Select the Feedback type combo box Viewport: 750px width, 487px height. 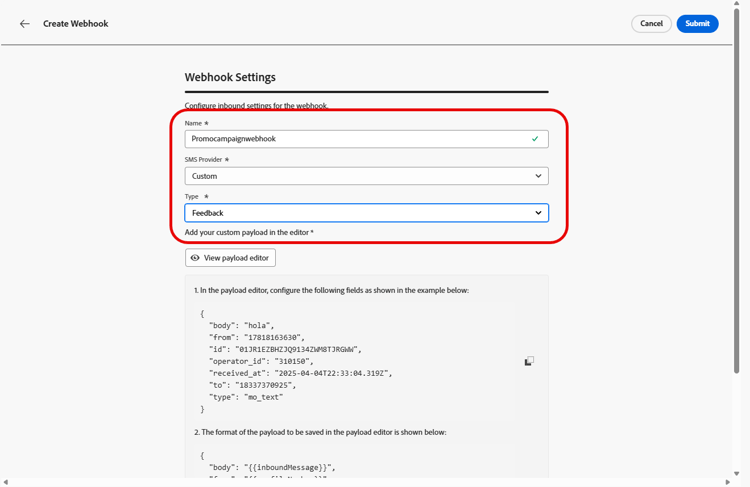[x=366, y=213]
